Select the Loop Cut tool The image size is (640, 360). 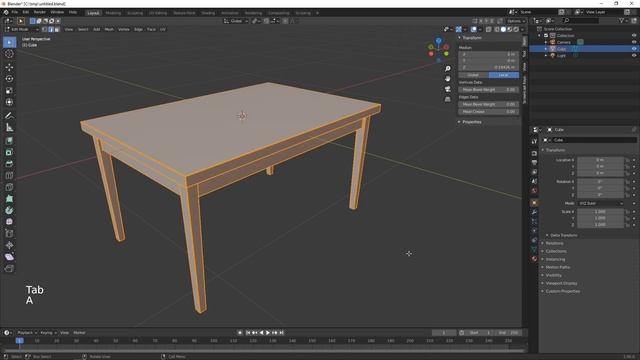pos(9,176)
